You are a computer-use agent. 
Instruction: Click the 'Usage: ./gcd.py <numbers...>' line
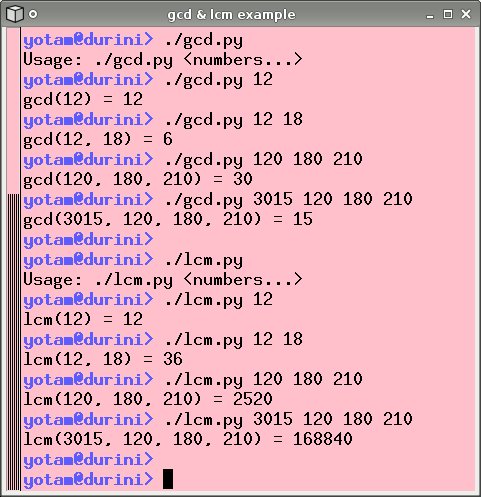point(163,60)
